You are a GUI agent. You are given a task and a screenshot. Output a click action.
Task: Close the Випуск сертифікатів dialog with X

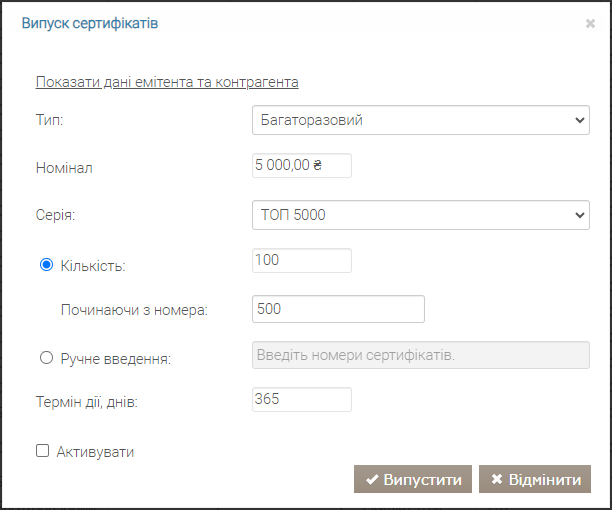tap(590, 24)
